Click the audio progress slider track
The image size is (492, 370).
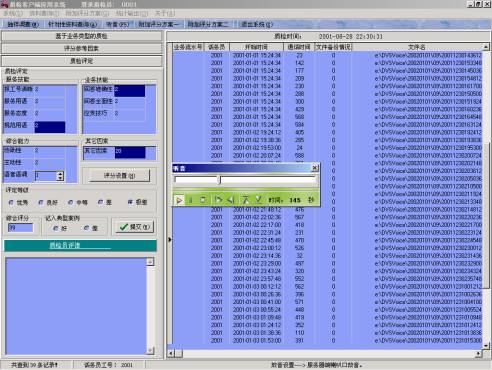[245, 180]
